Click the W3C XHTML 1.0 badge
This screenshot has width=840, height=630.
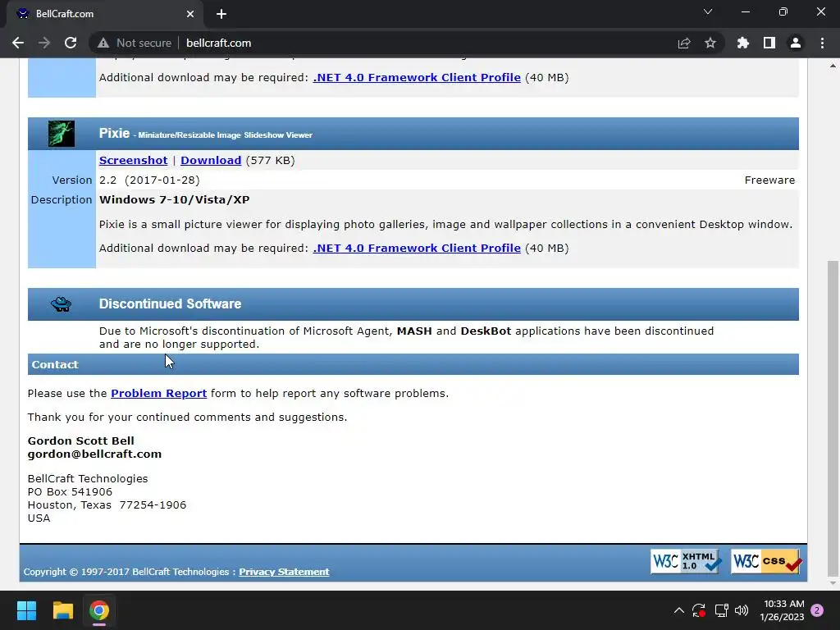click(x=687, y=561)
